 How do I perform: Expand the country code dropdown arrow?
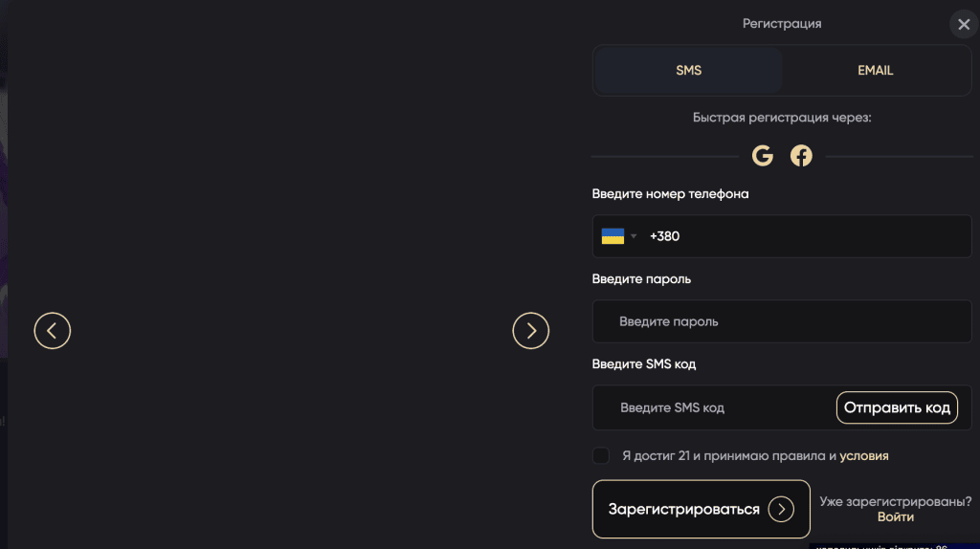634,236
